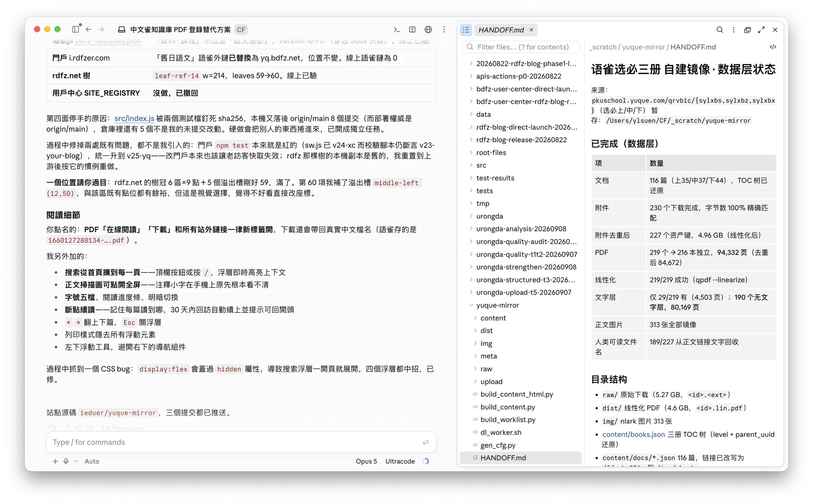Viewport: 813px width, 504px height.
Task: Click the _scratch breadcrumb segment
Action: pos(603,47)
